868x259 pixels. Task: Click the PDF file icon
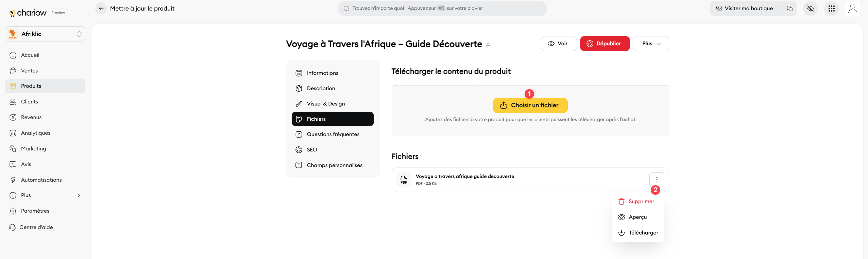pyautogui.click(x=404, y=180)
